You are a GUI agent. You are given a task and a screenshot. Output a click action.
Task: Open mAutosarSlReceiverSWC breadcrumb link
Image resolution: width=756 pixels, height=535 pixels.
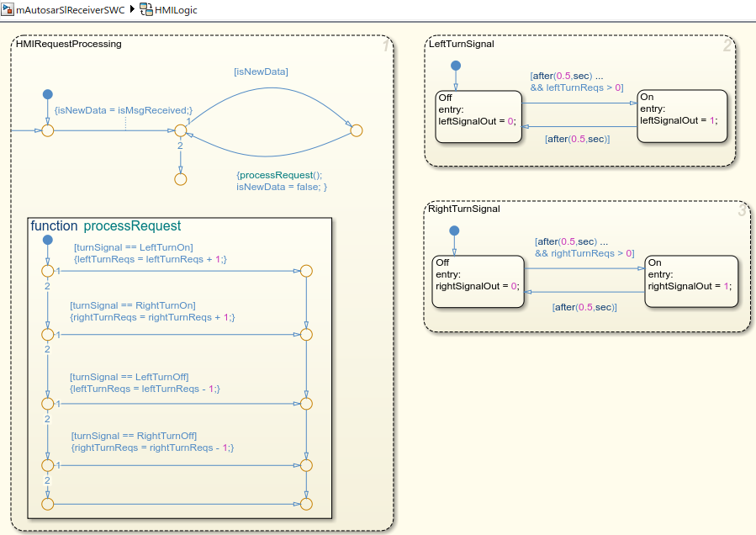[x=71, y=9]
